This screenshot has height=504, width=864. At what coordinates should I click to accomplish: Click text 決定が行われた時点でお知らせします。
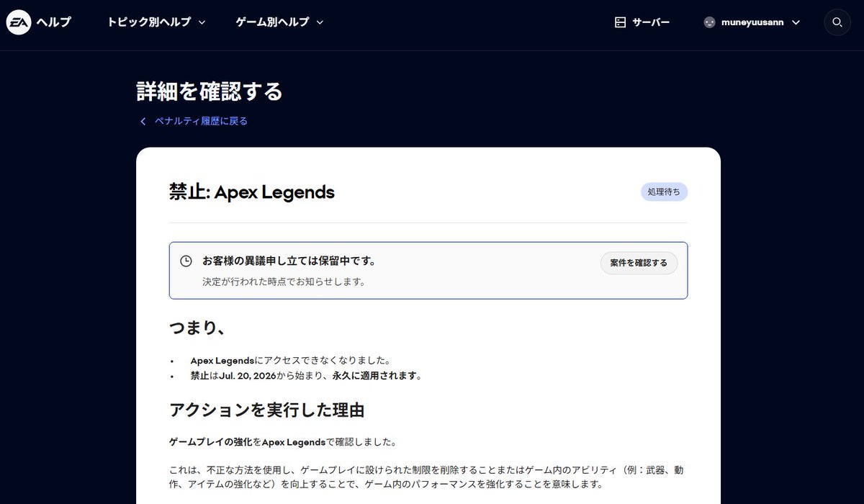(x=284, y=282)
